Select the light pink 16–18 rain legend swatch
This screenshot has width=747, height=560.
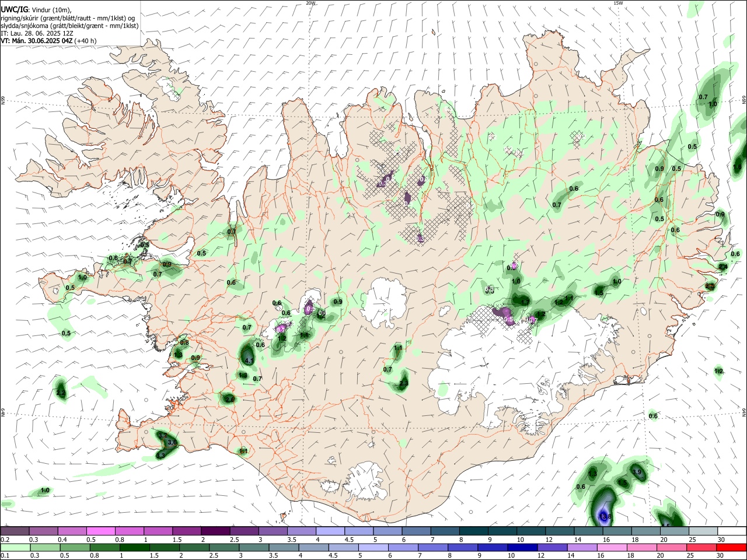point(612,547)
